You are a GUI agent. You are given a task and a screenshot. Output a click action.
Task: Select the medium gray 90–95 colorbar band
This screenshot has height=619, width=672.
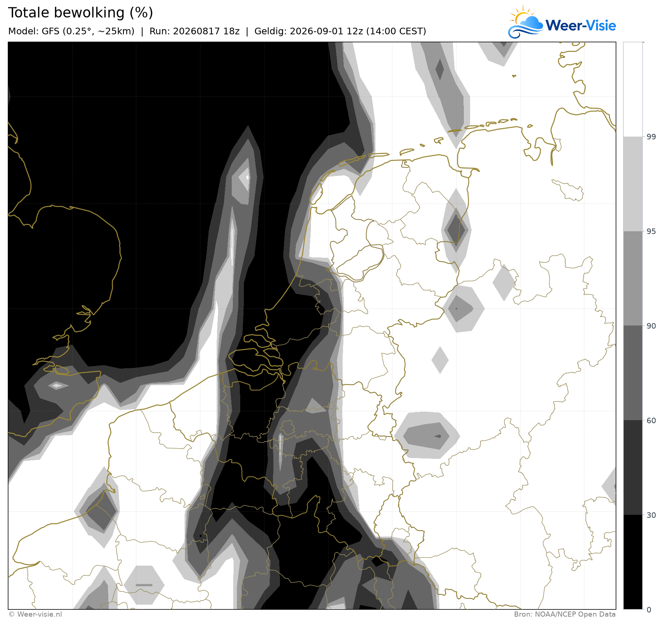(633, 278)
